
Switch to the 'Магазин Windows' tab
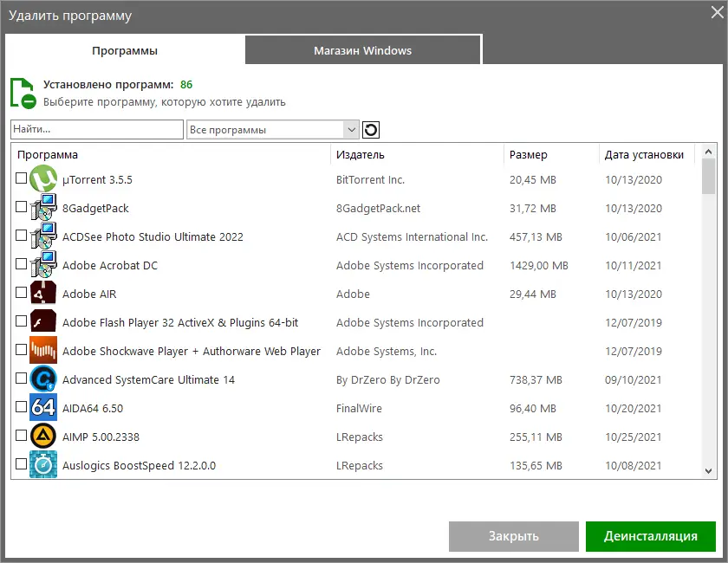click(x=362, y=50)
